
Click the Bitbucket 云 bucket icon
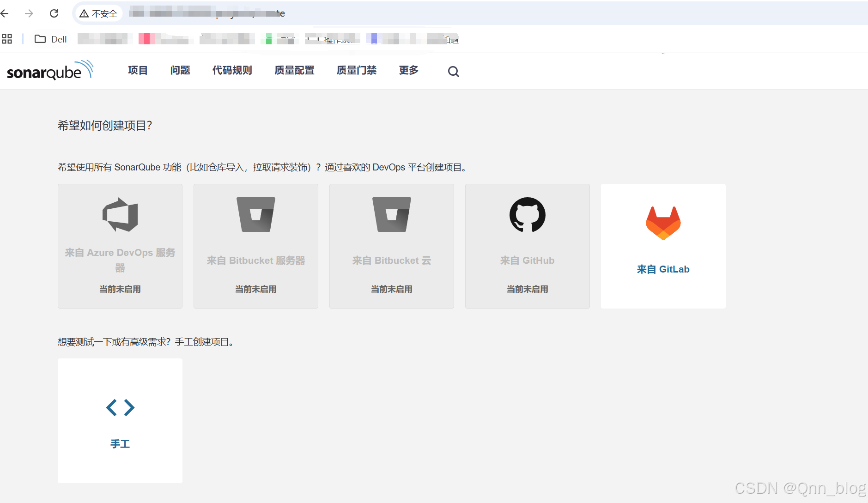(391, 214)
